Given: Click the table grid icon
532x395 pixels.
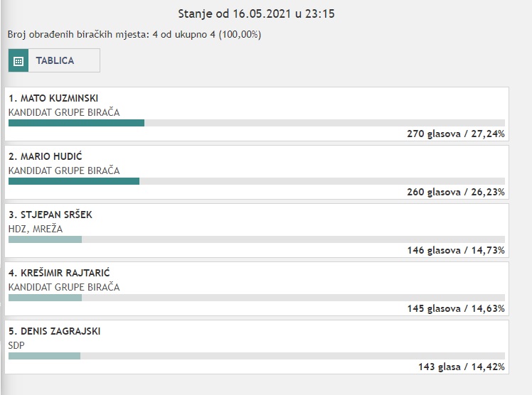Looking at the screenshot, I should pos(18,60).
